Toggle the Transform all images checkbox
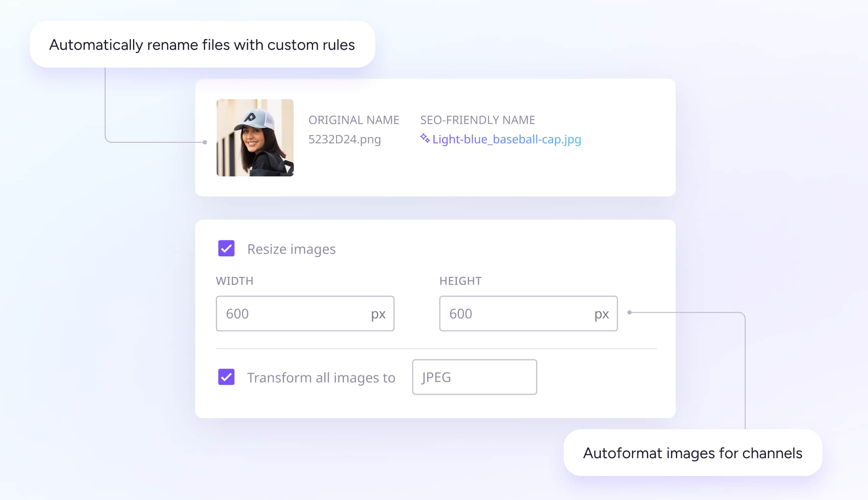This screenshot has height=500, width=868. click(226, 377)
